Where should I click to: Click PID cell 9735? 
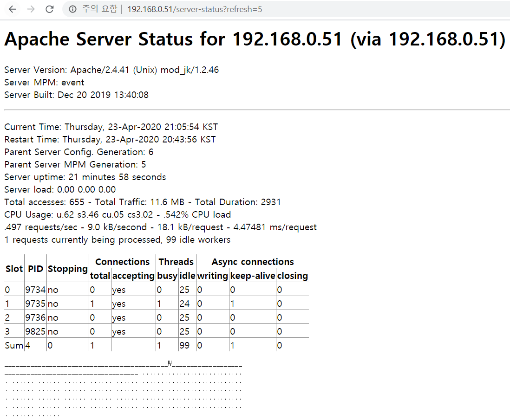click(x=35, y=304)
